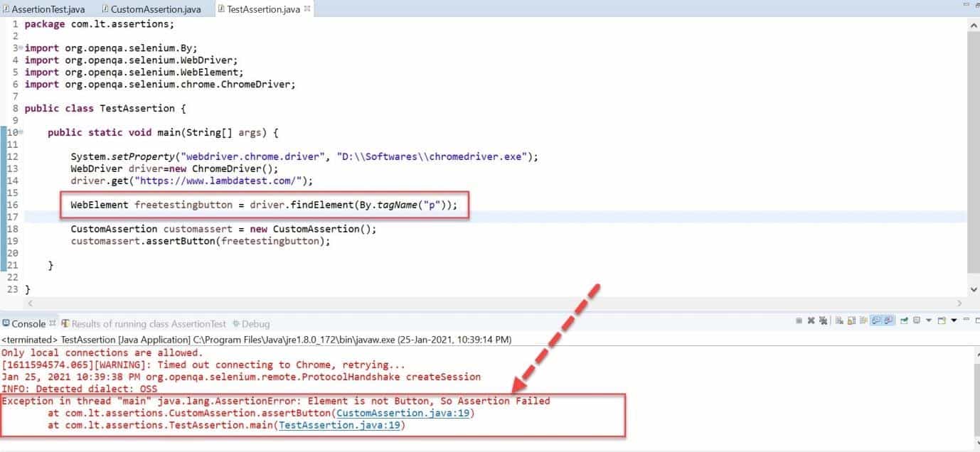The image size is (980, 452).
Task: Switch to the CustomAssertion.java tab
Action: 151,9
